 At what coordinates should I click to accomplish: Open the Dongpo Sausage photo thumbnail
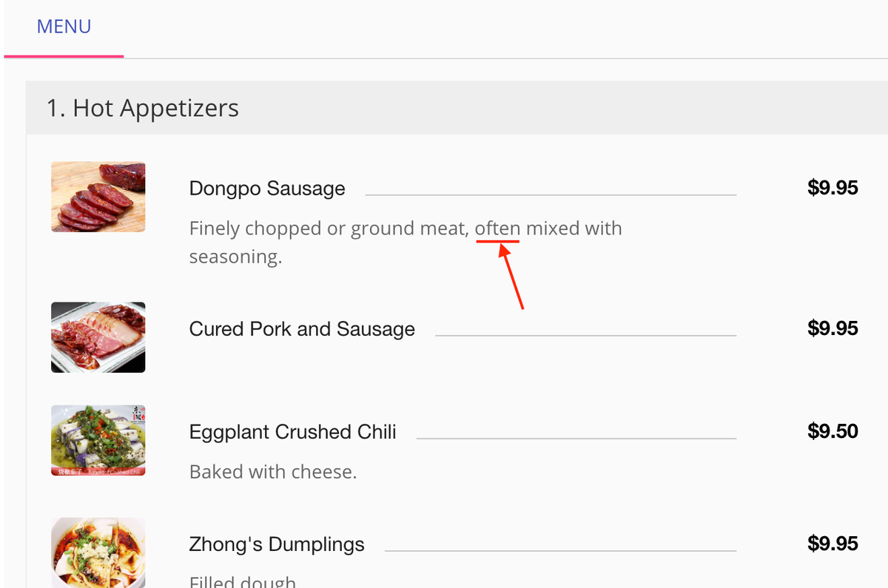pyautogui.click(x=98, y=197)
